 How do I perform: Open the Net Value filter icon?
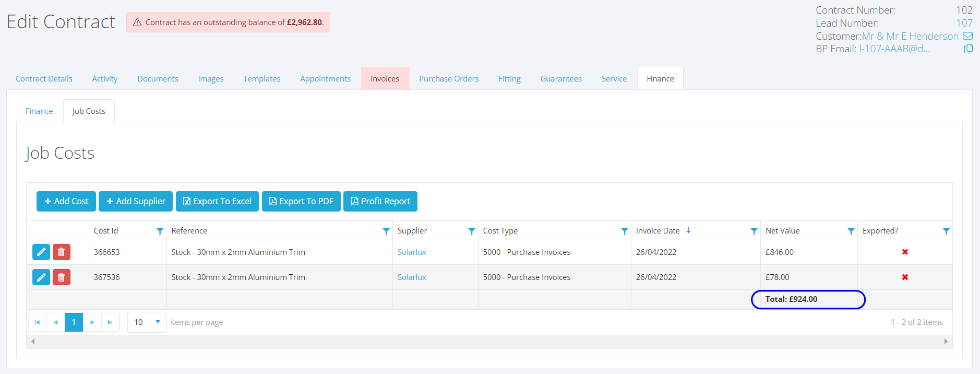point(851,231)
